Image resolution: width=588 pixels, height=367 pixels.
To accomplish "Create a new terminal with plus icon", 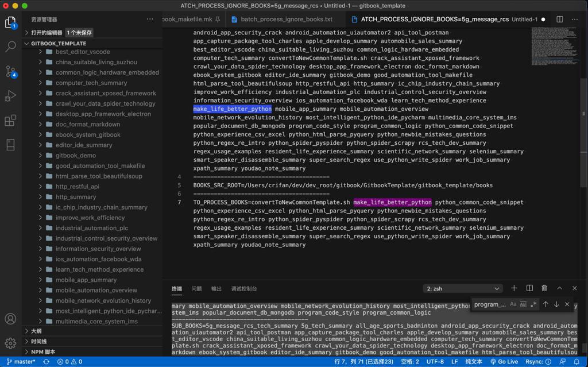I will (x=514, y=288).
